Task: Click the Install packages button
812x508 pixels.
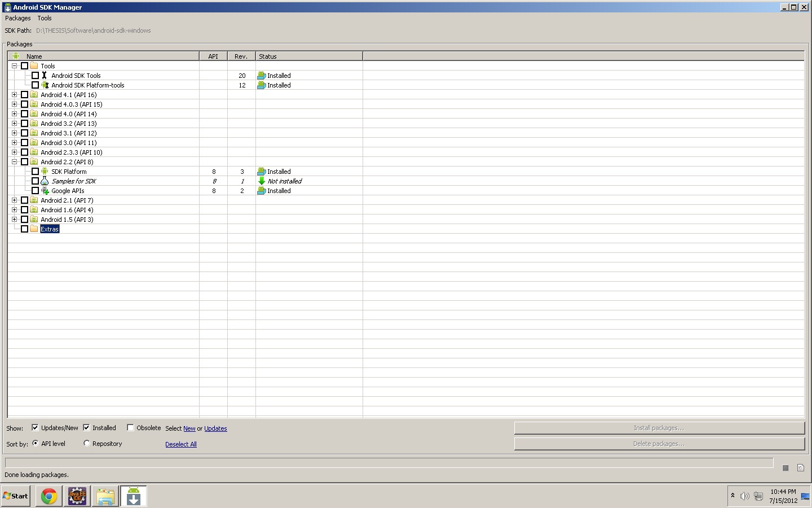Action: pos(659,428)
